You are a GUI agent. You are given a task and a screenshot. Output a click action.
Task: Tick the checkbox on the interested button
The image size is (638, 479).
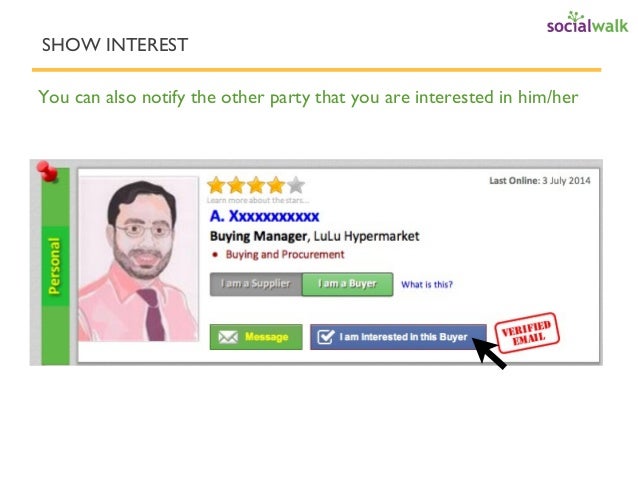coord(326,337)
